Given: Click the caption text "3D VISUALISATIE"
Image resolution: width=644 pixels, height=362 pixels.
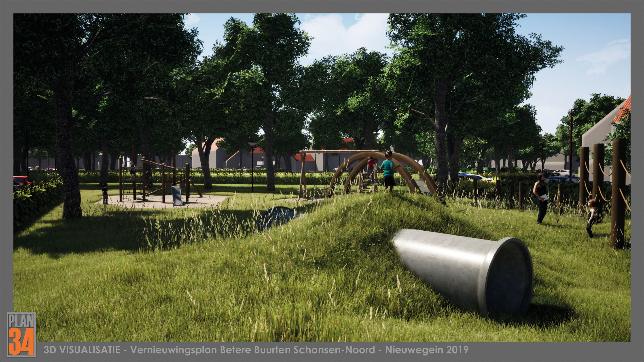Looking at the screenshot, I should click(82, 350).
